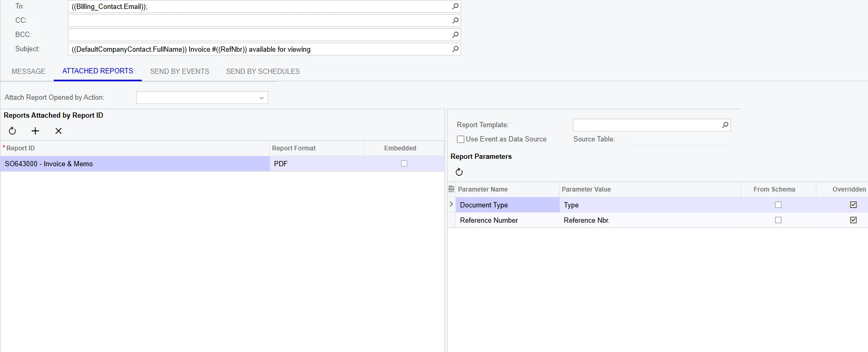Click the Overridden column header
This screenshot has width=868, height=352.
pos(842,189)
